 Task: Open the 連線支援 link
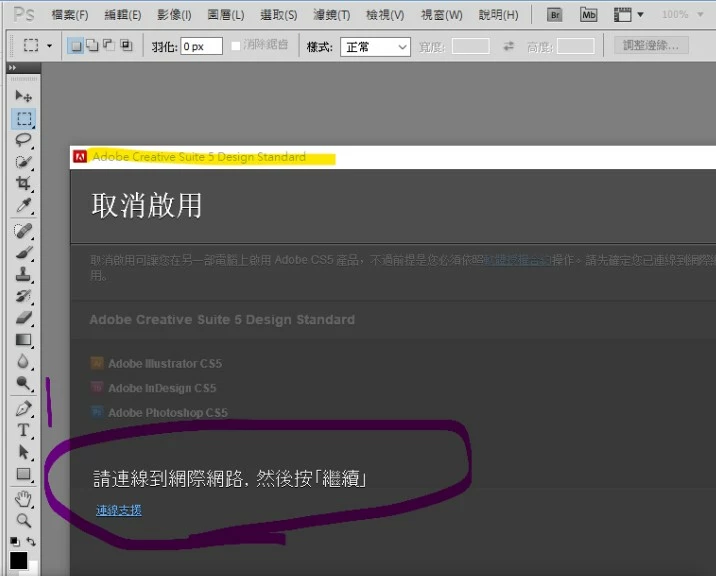pos(119,510)
